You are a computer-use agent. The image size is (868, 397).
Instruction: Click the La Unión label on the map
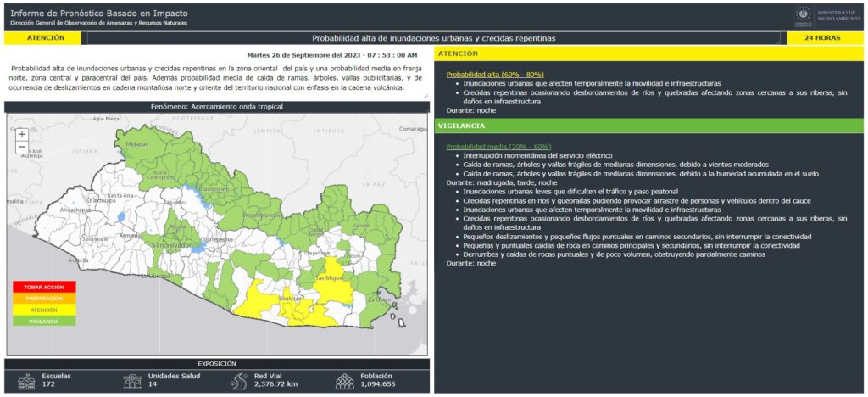click(x=379, y=299)
